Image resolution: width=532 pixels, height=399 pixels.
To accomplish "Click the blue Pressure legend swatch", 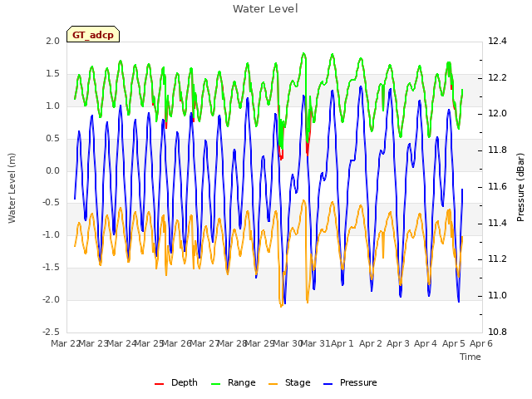I will point(328,384).
